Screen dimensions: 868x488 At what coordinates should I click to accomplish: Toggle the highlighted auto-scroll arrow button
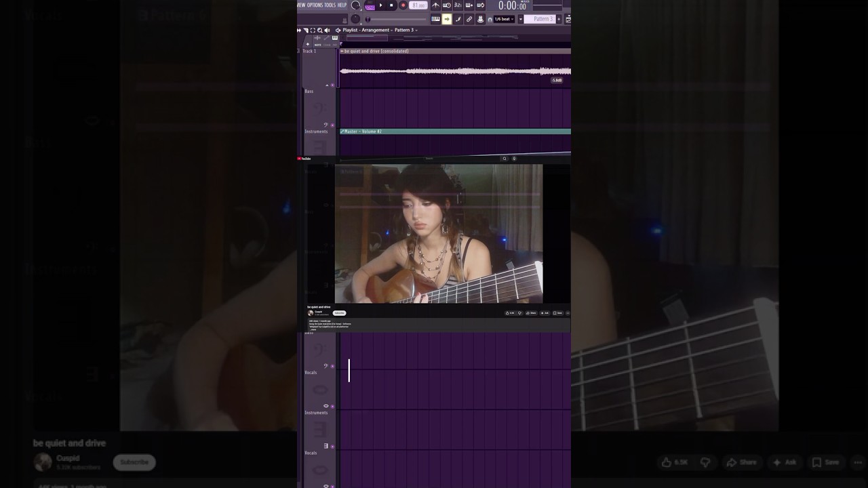click(447, 19)
